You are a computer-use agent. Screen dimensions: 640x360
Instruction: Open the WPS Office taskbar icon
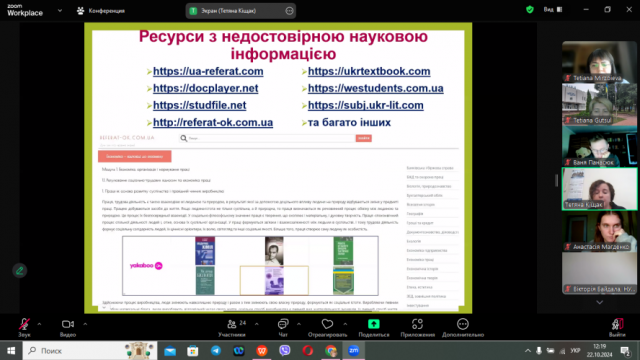[262, 351]
